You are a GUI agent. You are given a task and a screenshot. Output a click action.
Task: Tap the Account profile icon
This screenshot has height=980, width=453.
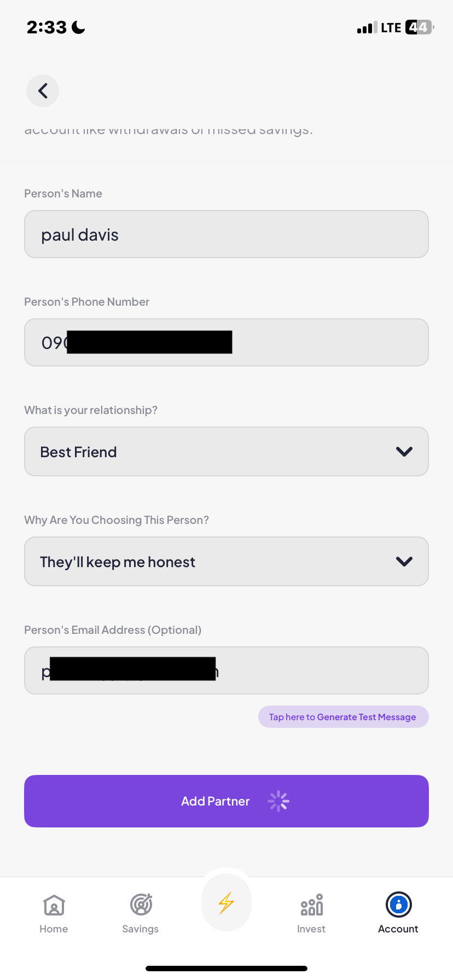(398, 905)
